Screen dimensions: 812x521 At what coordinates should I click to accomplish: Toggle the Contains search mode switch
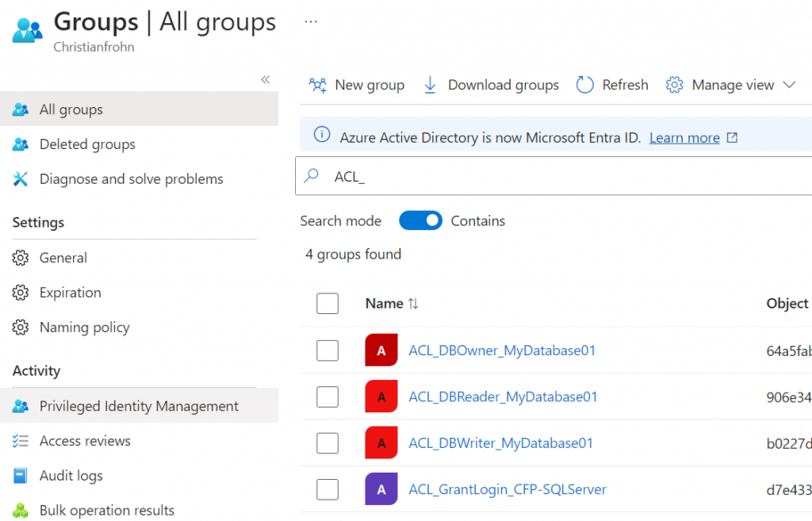[420, 220]
